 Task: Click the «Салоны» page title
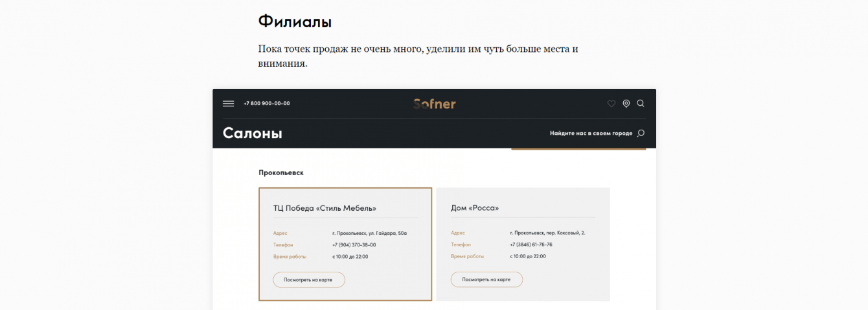[253, 134]
